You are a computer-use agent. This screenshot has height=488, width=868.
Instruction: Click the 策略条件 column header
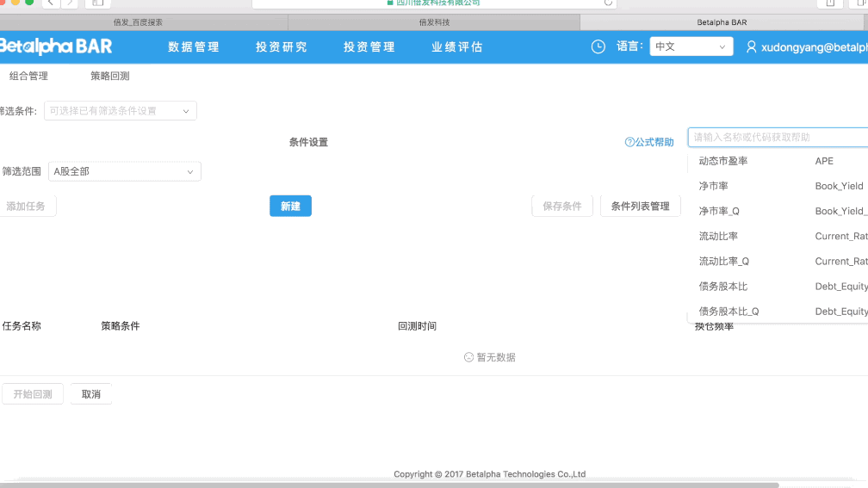121,326
